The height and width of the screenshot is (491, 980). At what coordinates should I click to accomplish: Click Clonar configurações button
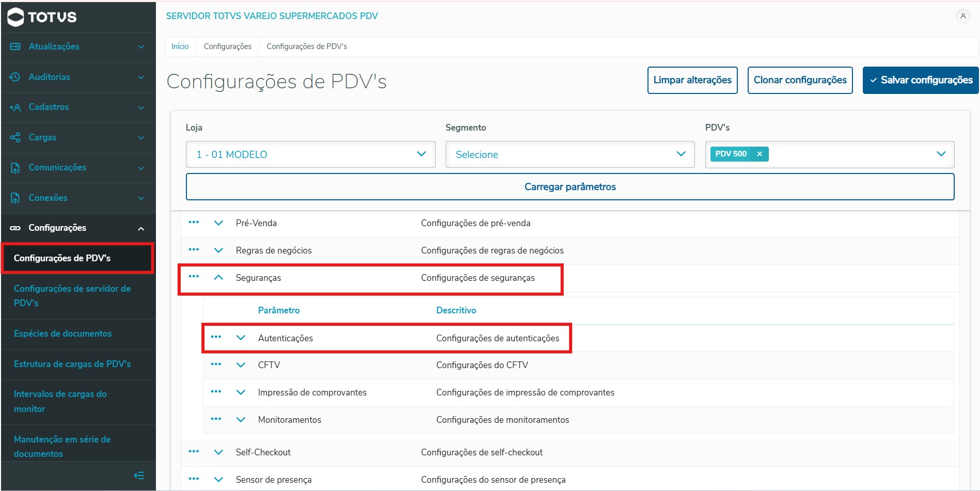tap(800, 80)
